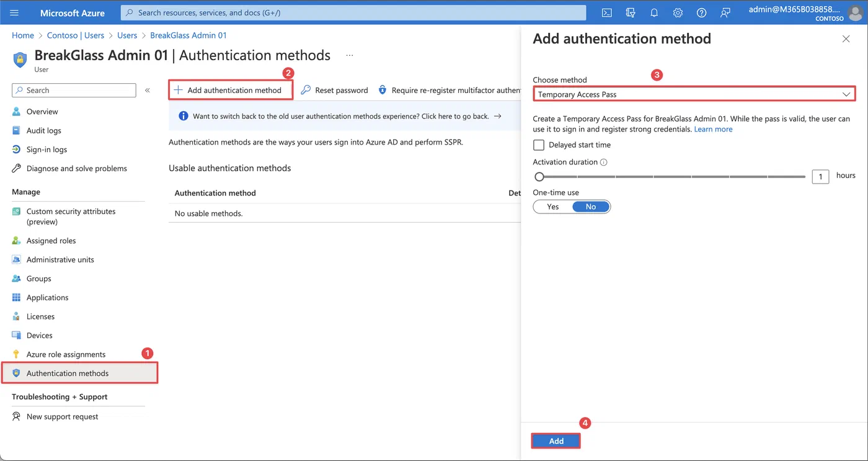Screen dimensions: 868x461
Task: Open Azure role assignments
Action: click(x=66, y=354)
